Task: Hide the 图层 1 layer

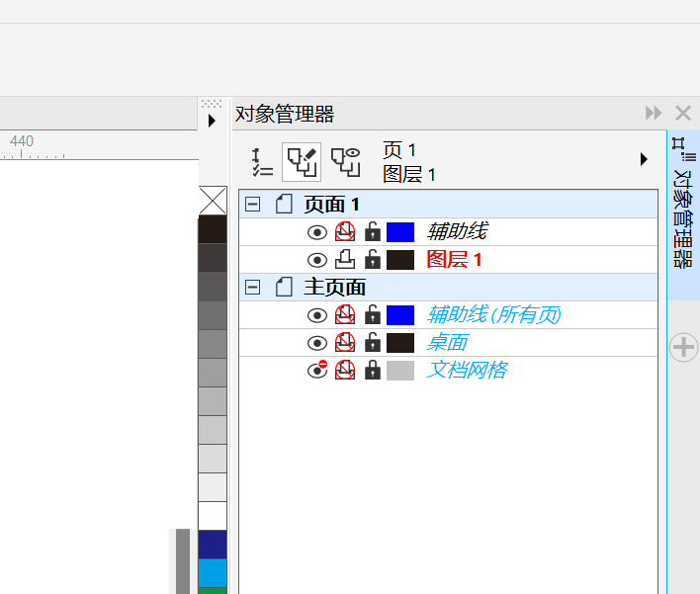Action: pyautogui.click(x=316, y=260)
